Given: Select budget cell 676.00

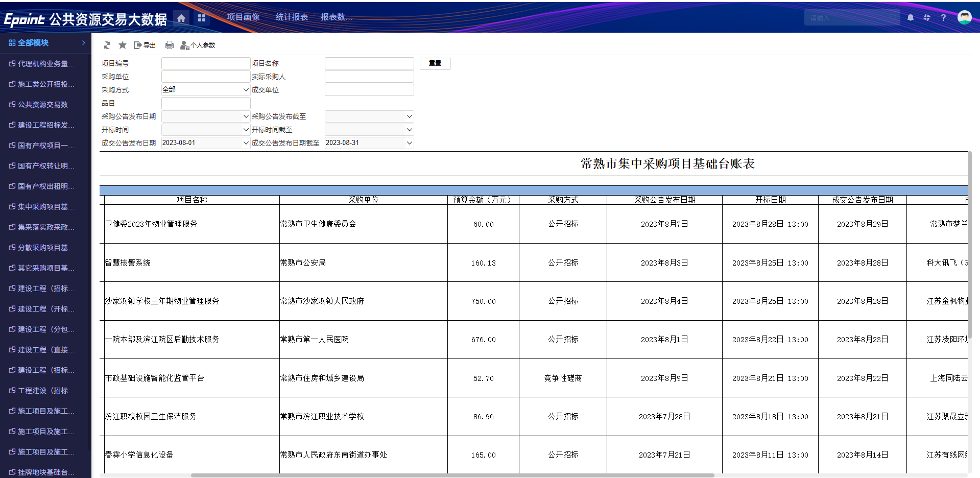Looking at the screenshot, I should pyautogui.click(x=483, y=340).
